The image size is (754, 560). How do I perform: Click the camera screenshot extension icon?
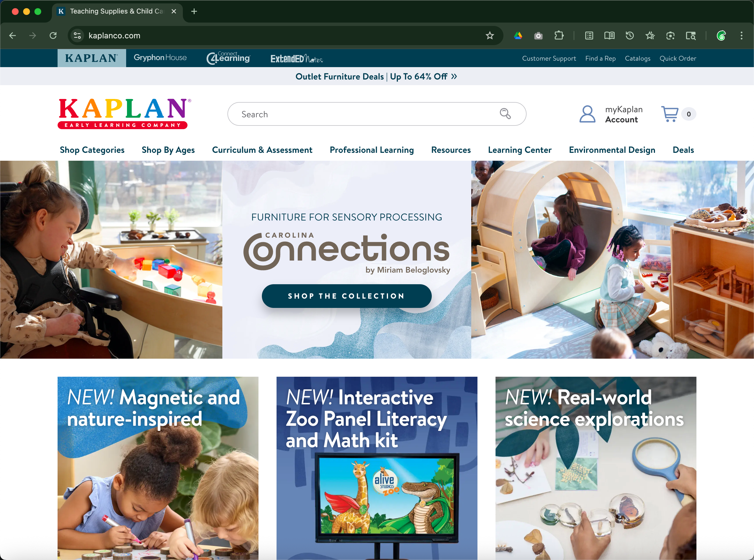[x=538, y=36]
